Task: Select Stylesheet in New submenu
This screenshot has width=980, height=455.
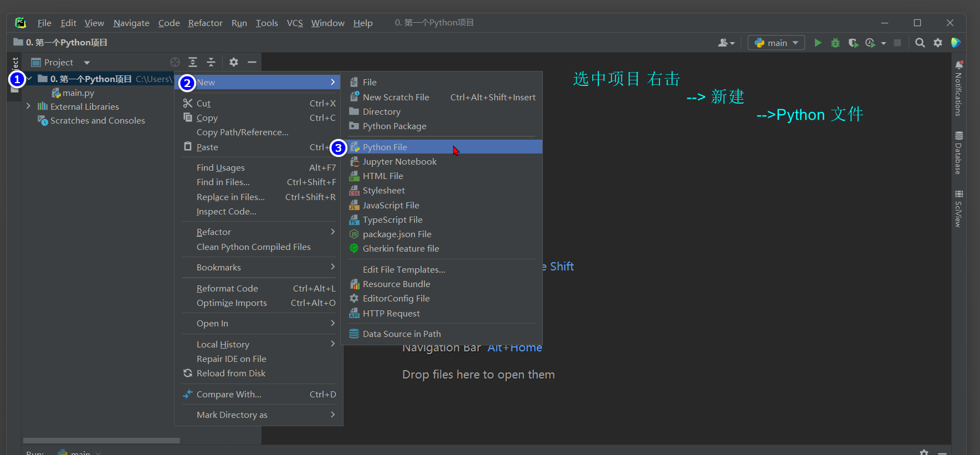Action: tap(442, 190)
